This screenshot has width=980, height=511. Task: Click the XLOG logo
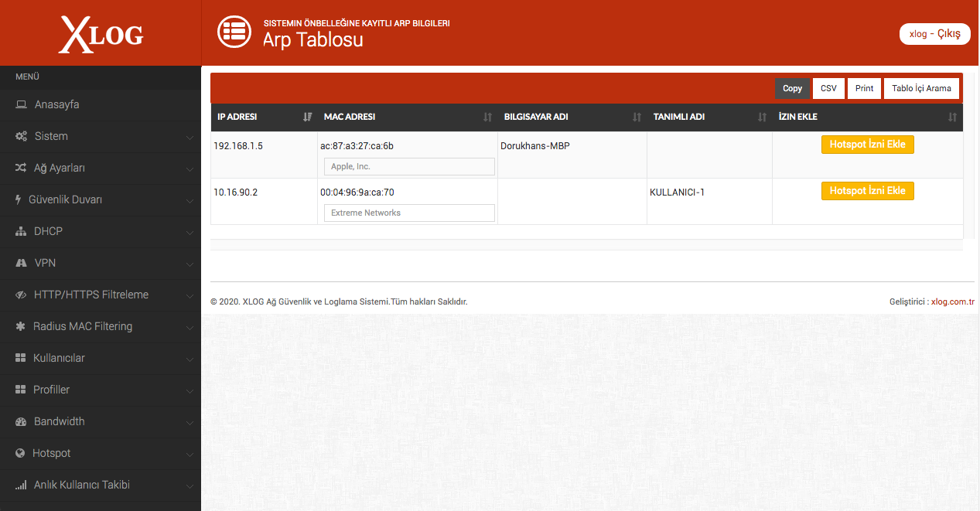pyautogui.click(x=101, y=34)
